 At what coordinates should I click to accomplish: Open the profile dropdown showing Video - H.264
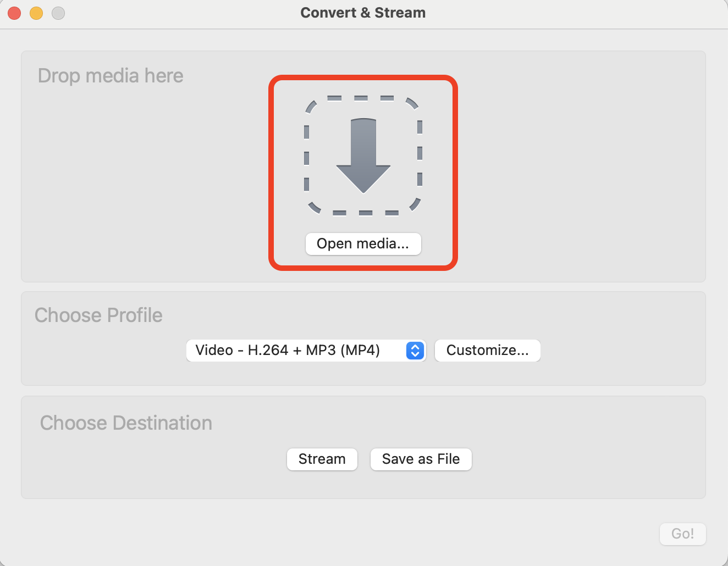point(306,351)
